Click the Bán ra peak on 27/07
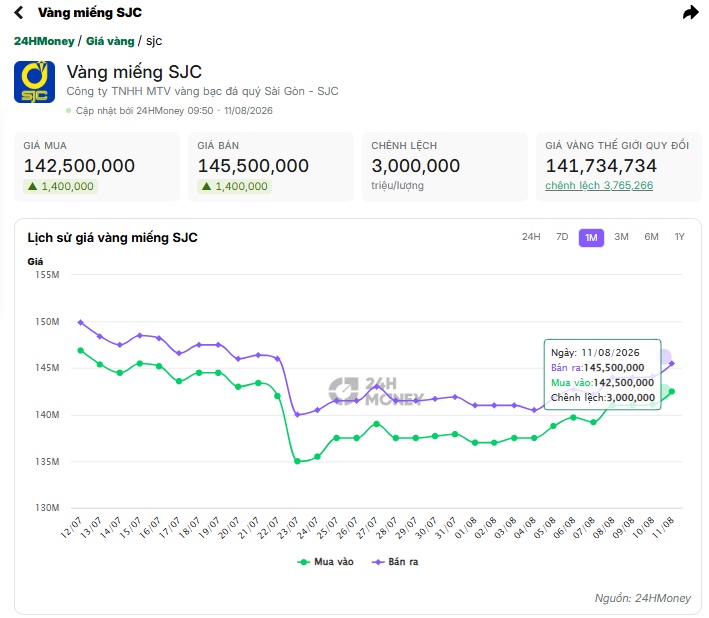Screen dimensions: 709x618 click(376, 387)
